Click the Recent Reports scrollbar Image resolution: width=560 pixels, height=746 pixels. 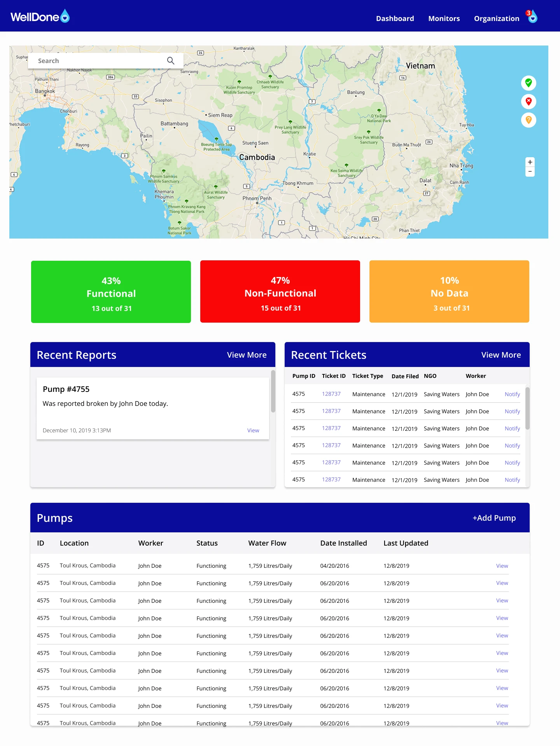(x=273, y=391)
